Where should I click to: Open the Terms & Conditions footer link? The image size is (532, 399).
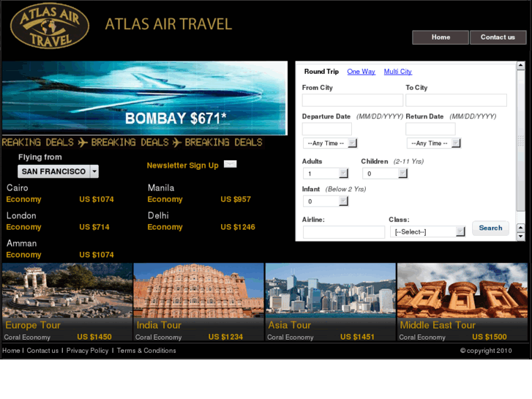(146, 351)
